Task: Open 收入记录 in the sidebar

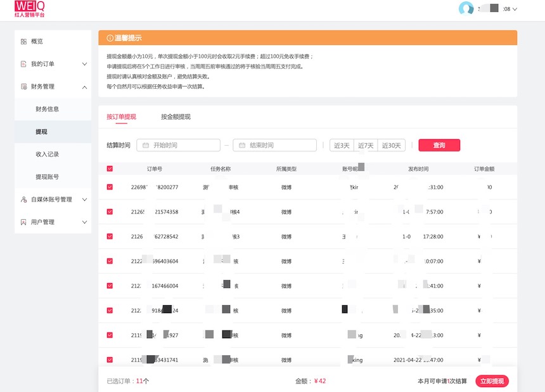Action: tap(48, 154)
